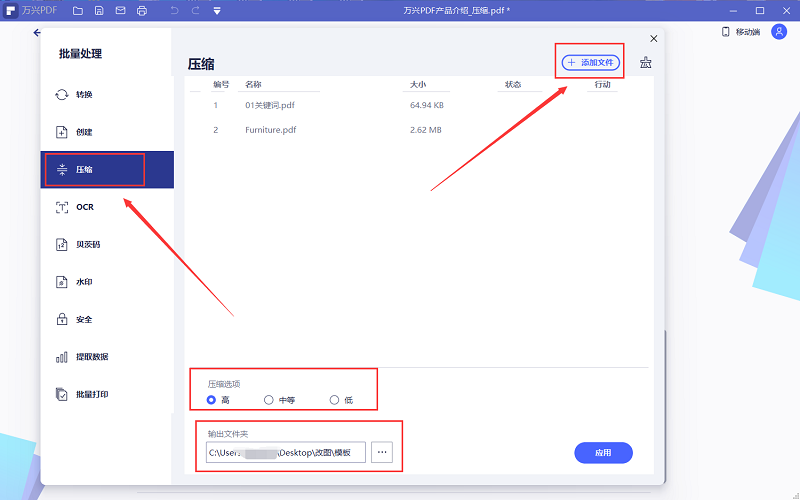Expand the quick access dropdown arrow
The image size is (800, 500).
click(217, 11)
